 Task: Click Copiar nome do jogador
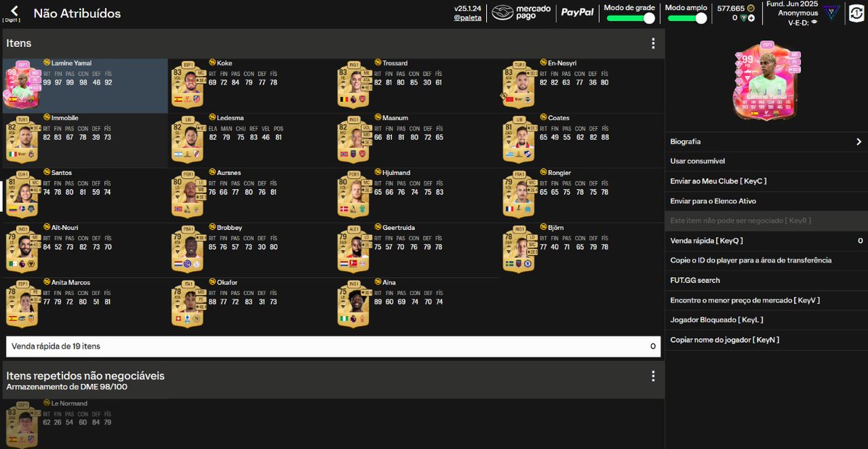[x=766, y=340]
